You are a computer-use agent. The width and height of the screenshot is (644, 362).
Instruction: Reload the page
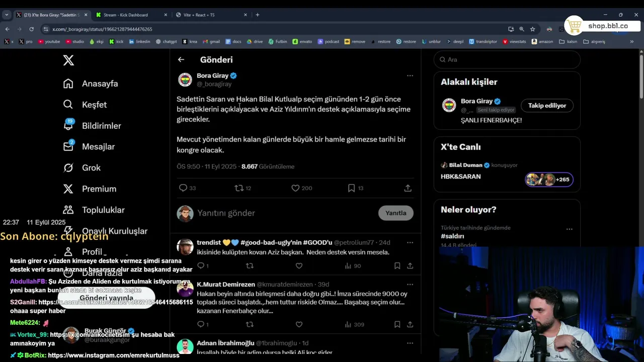[31, 29]
